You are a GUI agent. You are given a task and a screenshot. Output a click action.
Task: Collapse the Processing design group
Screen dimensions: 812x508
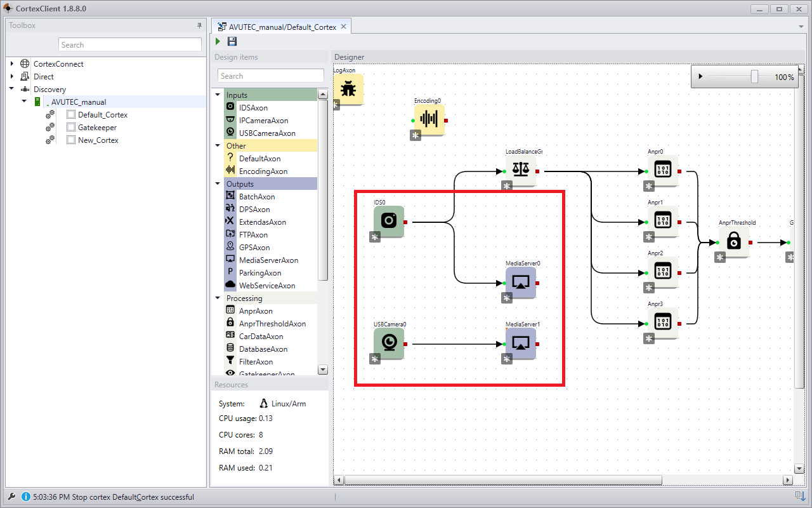click(218, 298)
